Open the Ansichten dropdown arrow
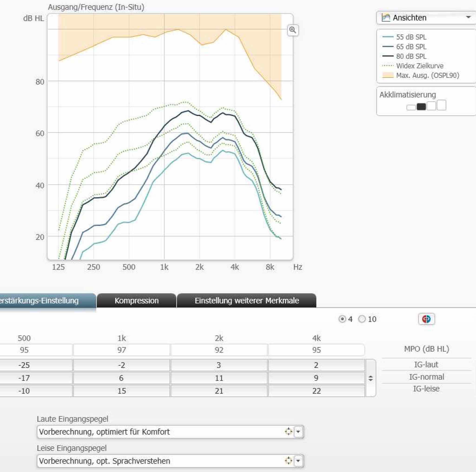Screen dimensions: 476x472 pos(468,17)
